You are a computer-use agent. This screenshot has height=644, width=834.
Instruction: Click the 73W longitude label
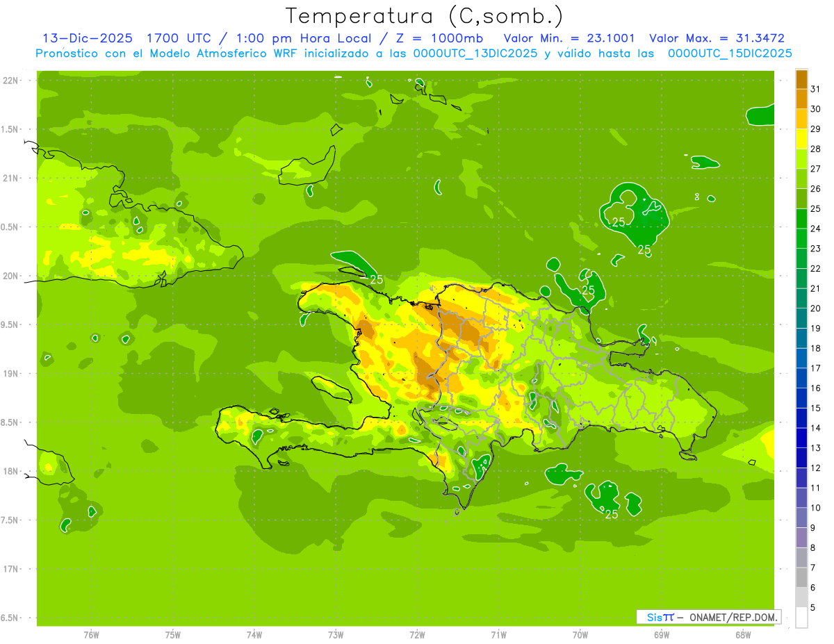pyautogui.click(x=336, y=634)
